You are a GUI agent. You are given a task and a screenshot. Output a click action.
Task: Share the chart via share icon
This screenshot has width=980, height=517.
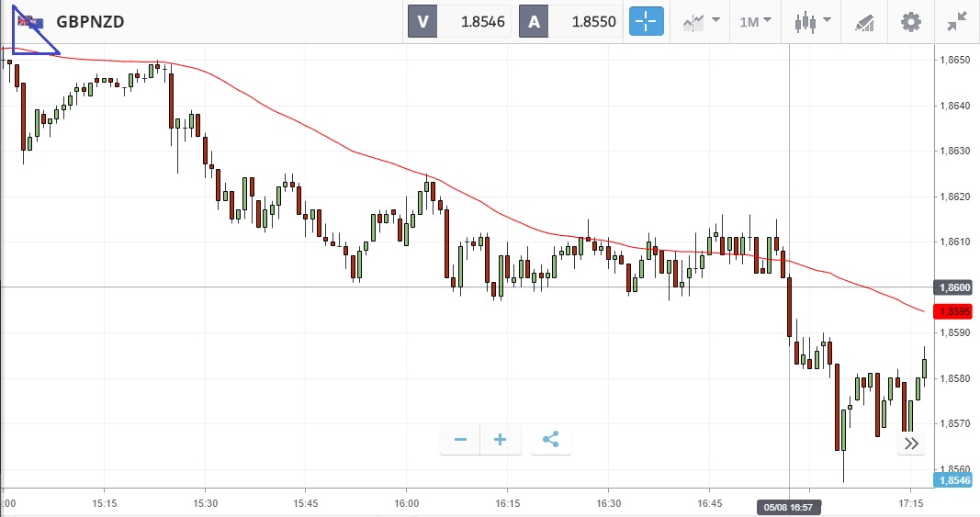550,440
